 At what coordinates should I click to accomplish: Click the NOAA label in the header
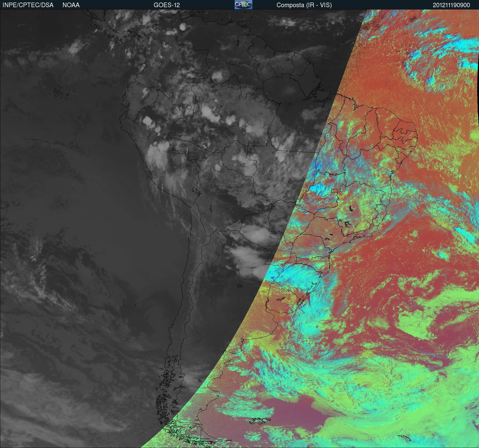(x=71, y=5)
